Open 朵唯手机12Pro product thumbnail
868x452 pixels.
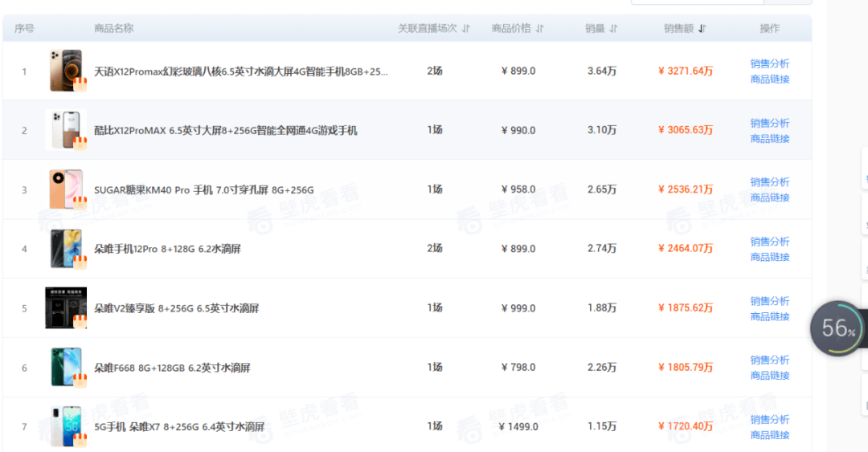pos(66,249)
